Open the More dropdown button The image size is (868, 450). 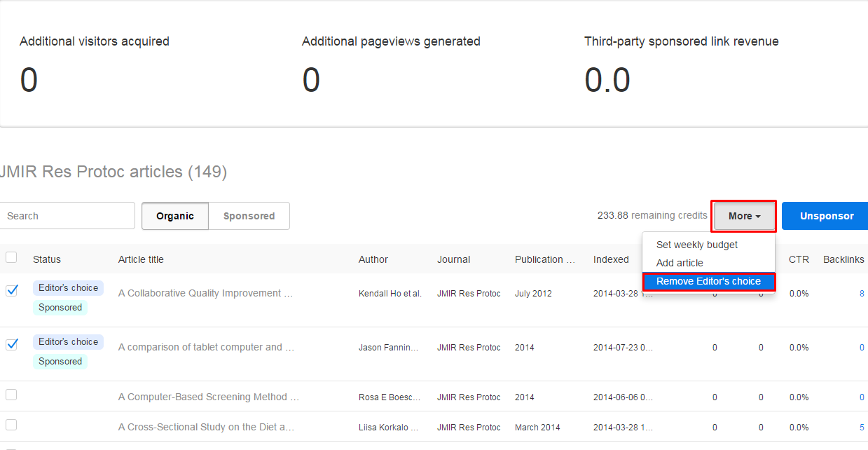pyautogui.click(x=743, y=216)
